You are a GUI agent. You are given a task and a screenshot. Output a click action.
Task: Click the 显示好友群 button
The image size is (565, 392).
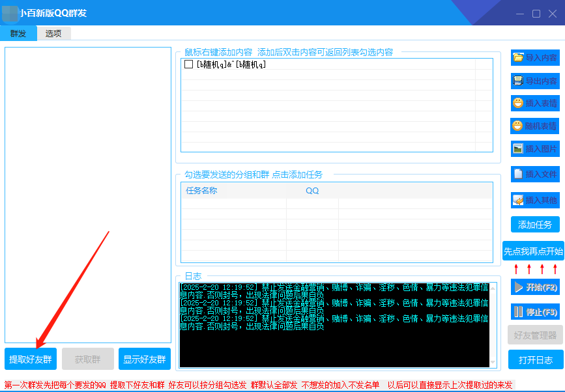tap(145, 359)
